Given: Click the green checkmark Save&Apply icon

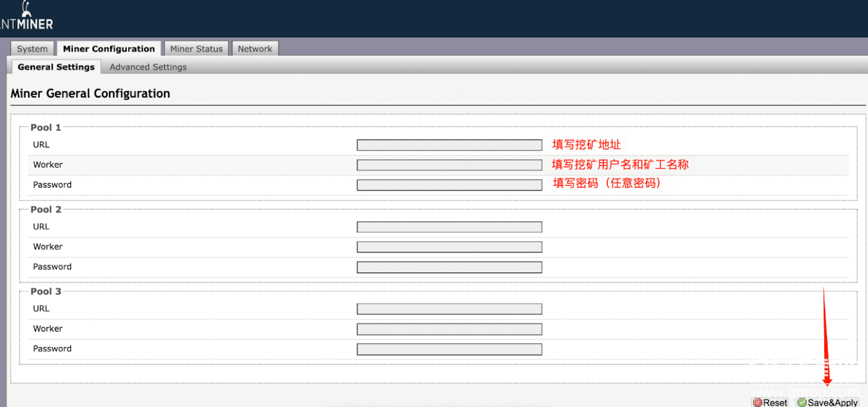Looking at the screenshot, I should click(x=802, y=402).
